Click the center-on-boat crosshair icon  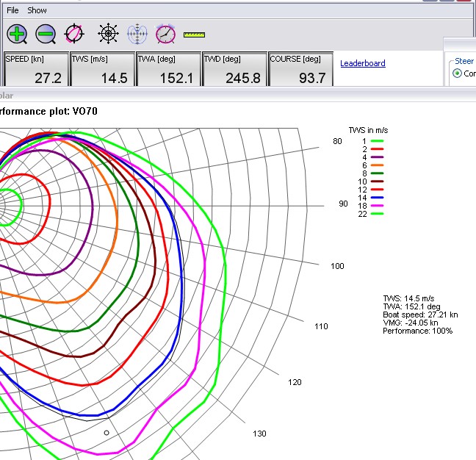(x=74, y=33)
